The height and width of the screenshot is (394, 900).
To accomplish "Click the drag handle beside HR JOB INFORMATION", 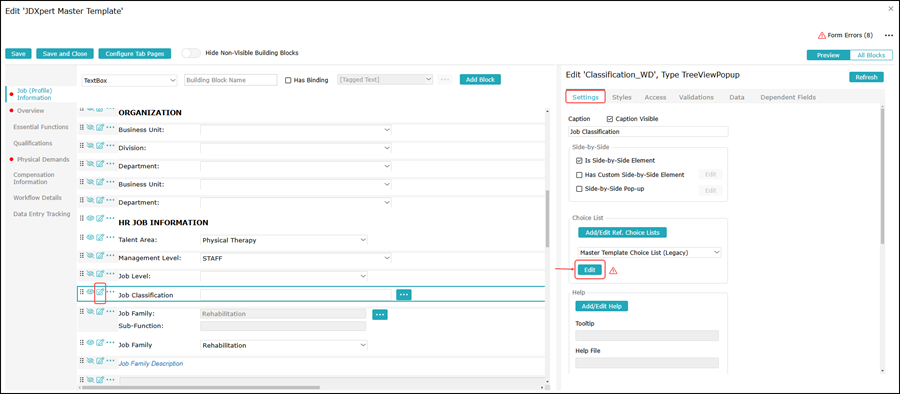I will [82, 218].
